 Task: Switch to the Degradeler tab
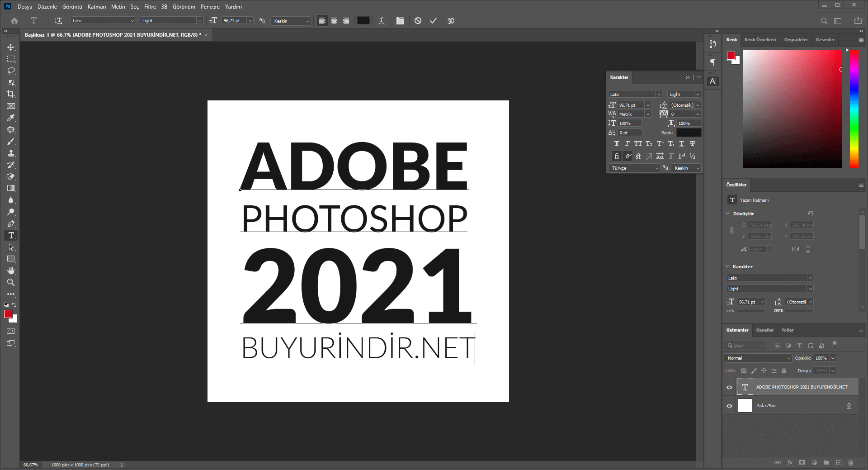pos(796,40)
